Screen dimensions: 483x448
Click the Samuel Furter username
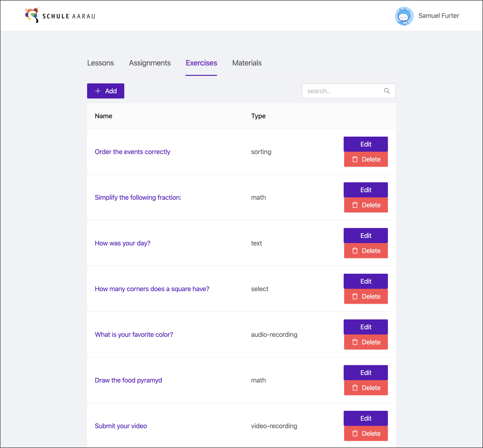(439, 16)
